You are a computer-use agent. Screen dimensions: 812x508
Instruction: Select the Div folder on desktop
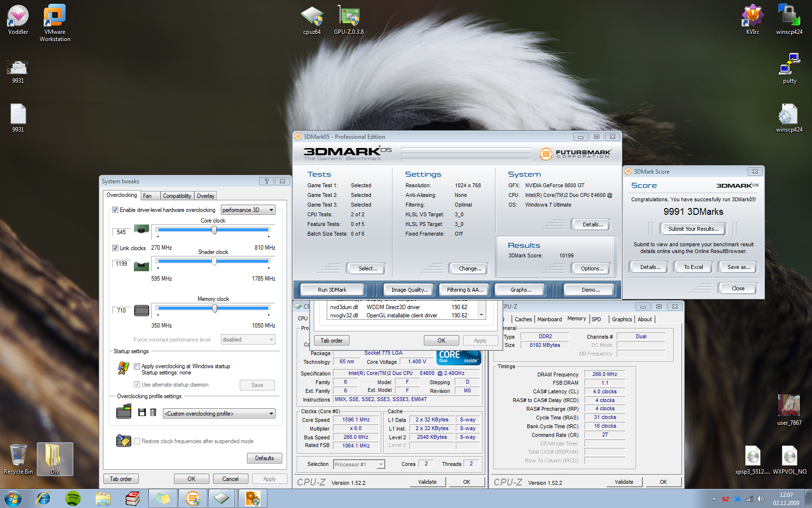point(55,459)
